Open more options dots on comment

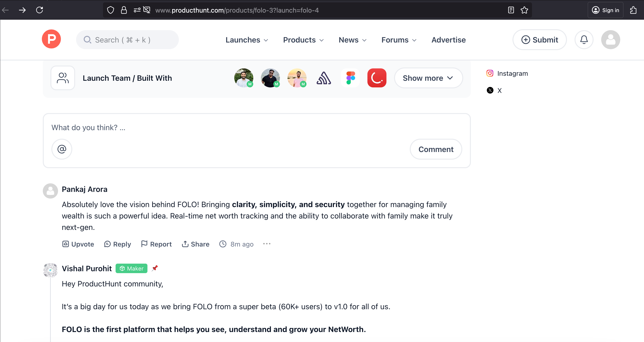267,244
